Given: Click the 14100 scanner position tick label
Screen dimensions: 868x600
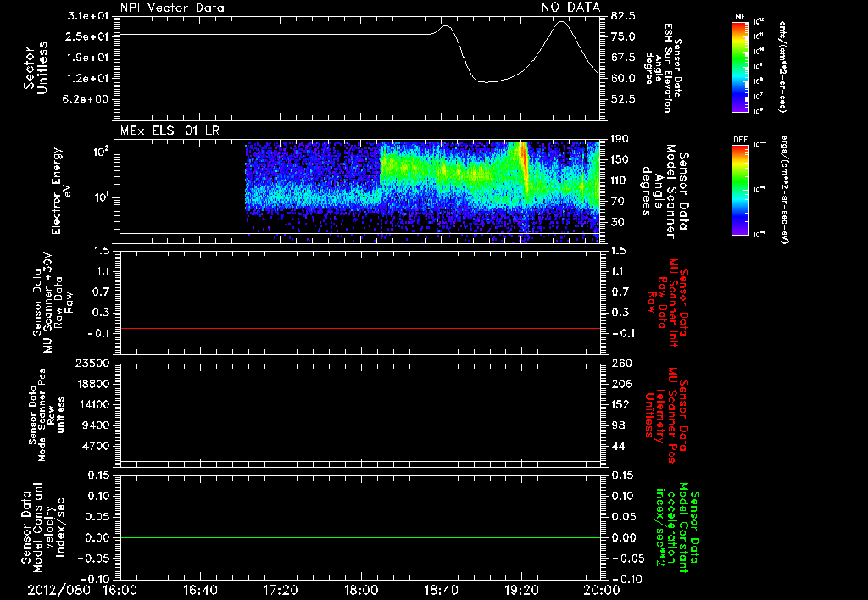Looking at the screenshot, I should point(93,404).
